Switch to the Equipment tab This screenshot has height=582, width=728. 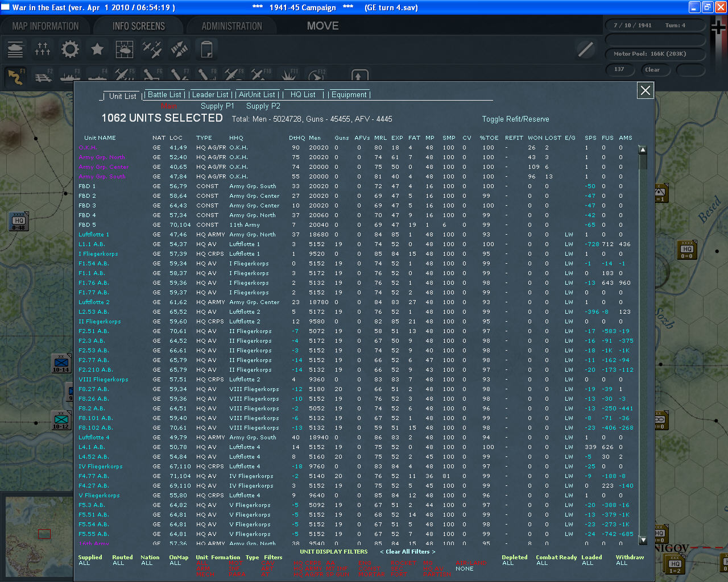(349, 95)
